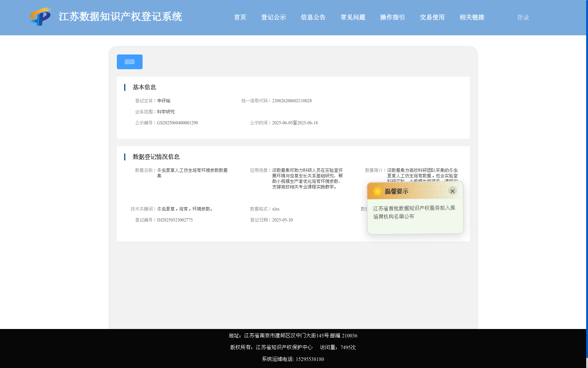The height and width of the screenshot is (368, 588).
Task: Click the 登录 link
Action: point(523,17)
